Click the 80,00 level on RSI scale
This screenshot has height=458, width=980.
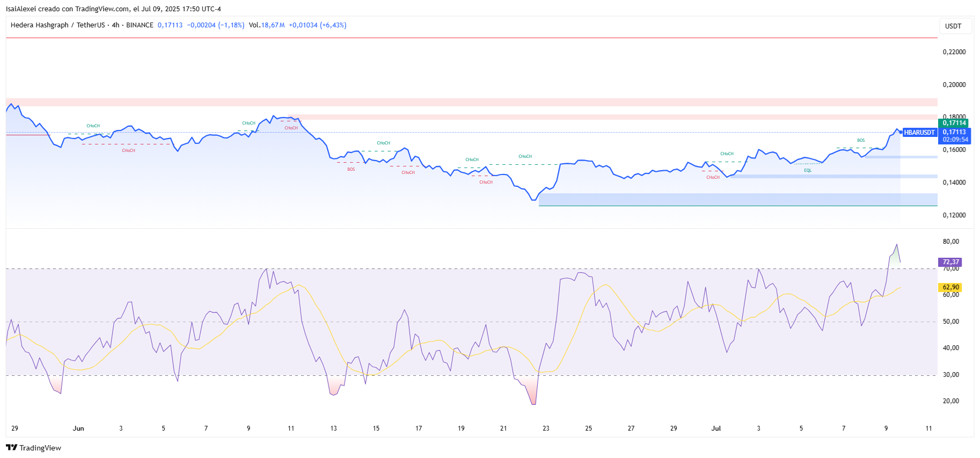click(951, 242)
